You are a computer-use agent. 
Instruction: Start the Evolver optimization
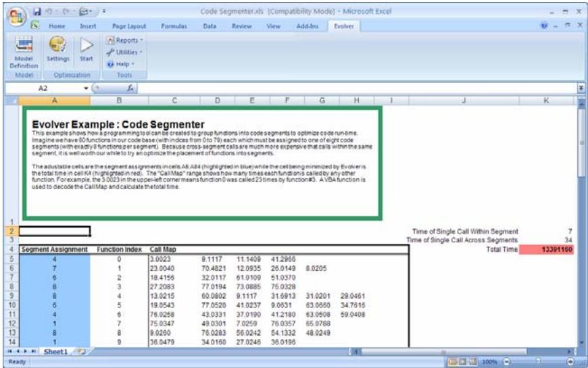(x=87, y=49)
